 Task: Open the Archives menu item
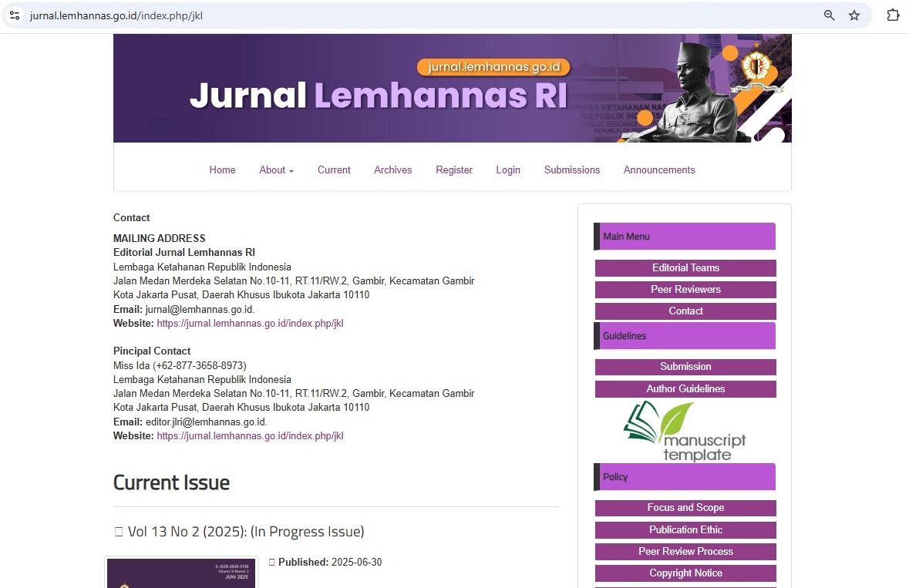[x=393, y=170]
